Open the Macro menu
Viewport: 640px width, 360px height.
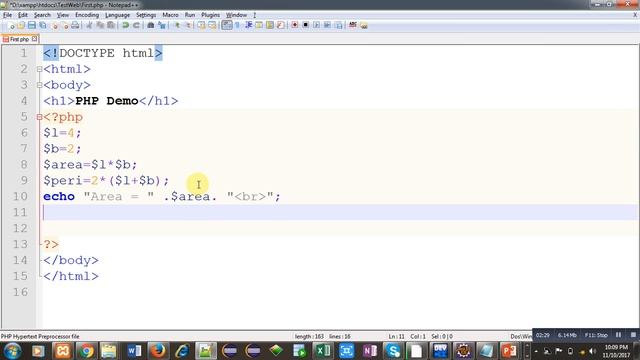(170, 15)
